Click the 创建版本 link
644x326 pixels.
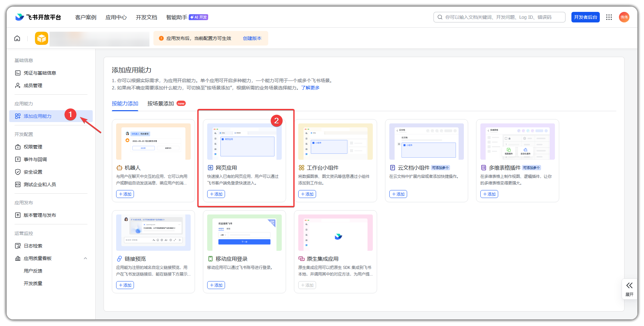pos(252,39)
